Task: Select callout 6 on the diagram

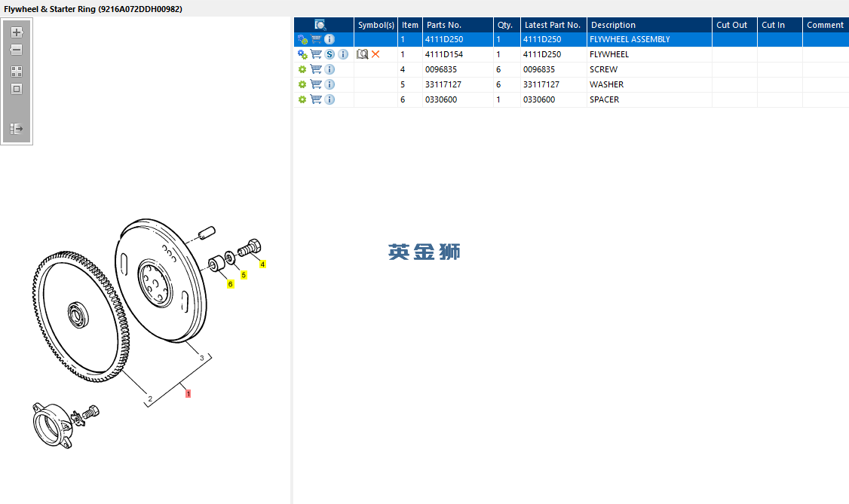Action: [x=230, y=285]
